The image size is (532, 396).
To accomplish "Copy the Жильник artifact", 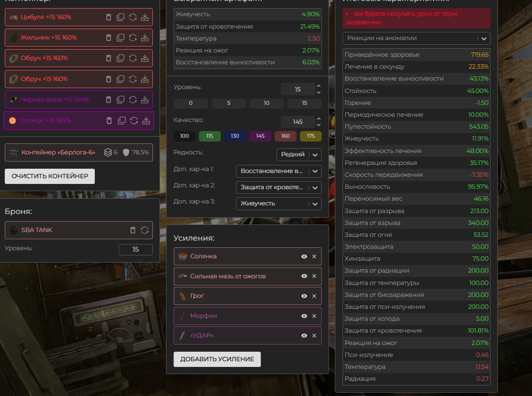I will pyautogui.click(x=120, y=38).
